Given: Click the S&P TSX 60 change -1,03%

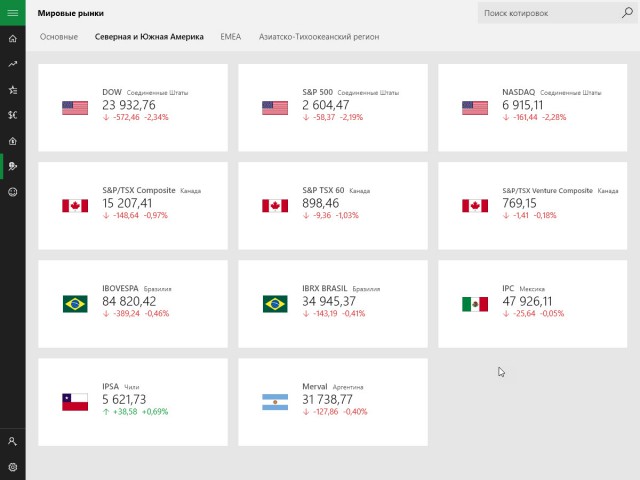Looking at the screenshot, I should point(347,216).
